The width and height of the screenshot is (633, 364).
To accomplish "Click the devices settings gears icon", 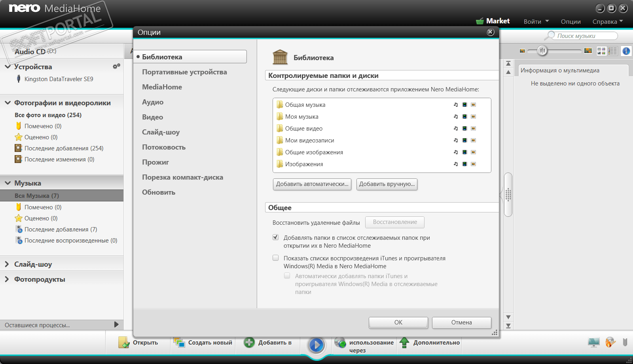I will (x=116, y=66).
